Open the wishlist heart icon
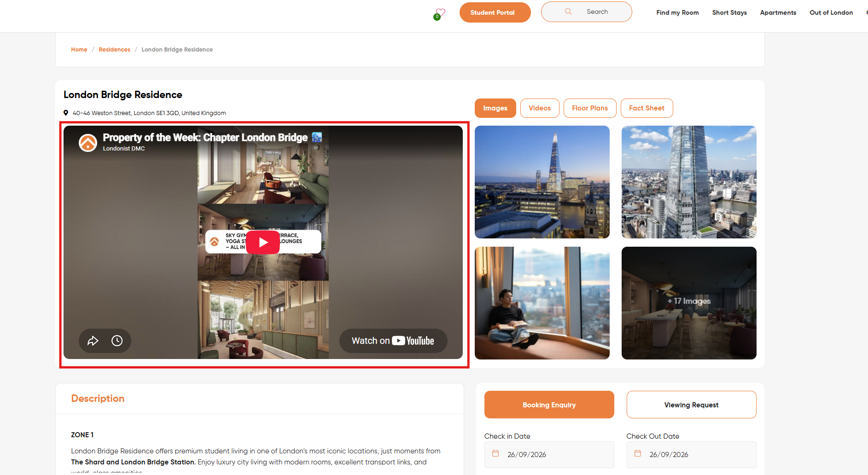Image resolution: width=868 pixels, height=475 pixels. tap(440, 13)
